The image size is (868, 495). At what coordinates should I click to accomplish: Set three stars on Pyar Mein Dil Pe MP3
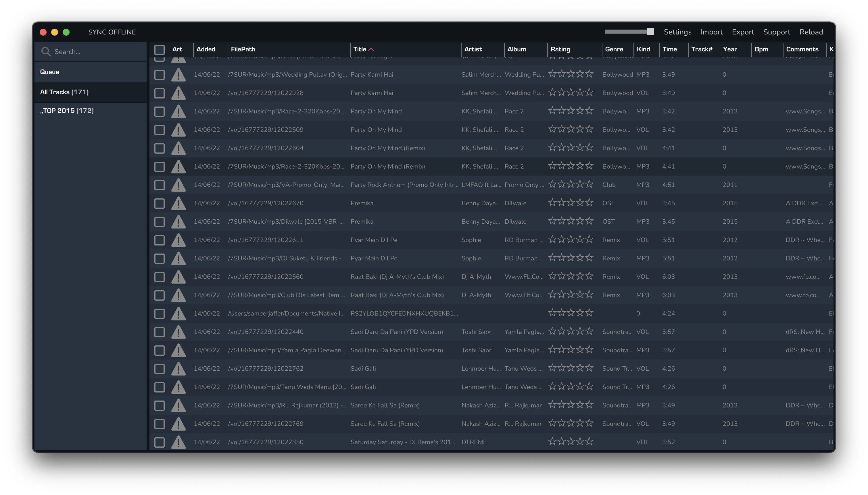point(571,258)
